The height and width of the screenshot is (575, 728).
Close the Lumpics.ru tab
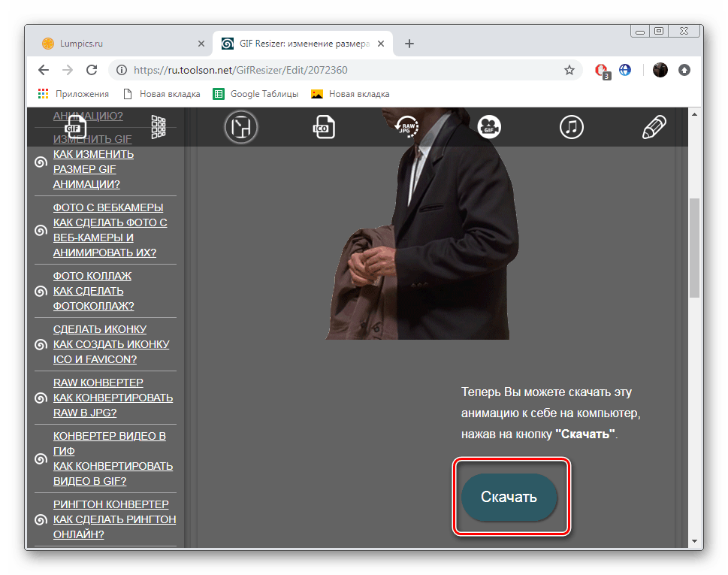coord(201,44)
